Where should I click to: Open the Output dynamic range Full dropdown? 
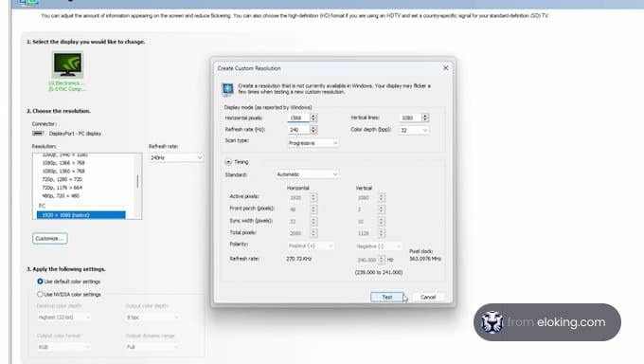(x=152, y=347)
